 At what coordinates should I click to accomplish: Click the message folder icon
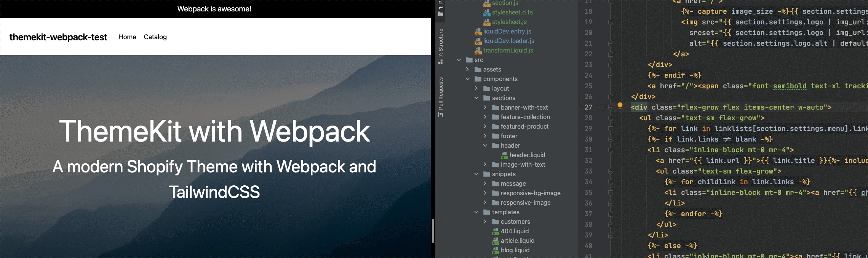tap(496, 183)
